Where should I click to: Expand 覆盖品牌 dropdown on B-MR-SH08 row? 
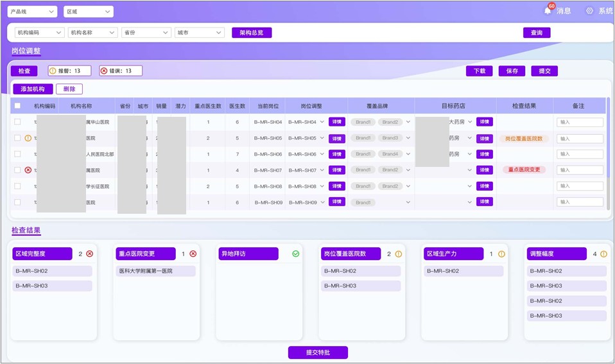tap(408, 186)
